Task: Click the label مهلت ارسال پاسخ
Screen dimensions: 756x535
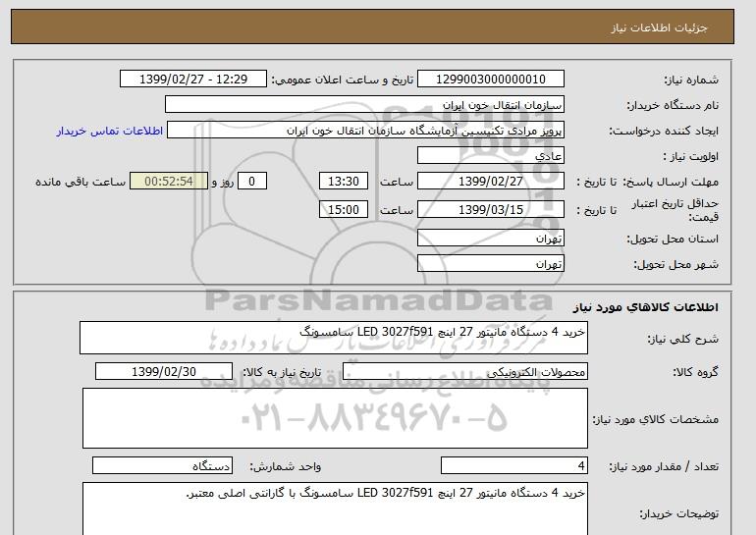Action: 671,182
